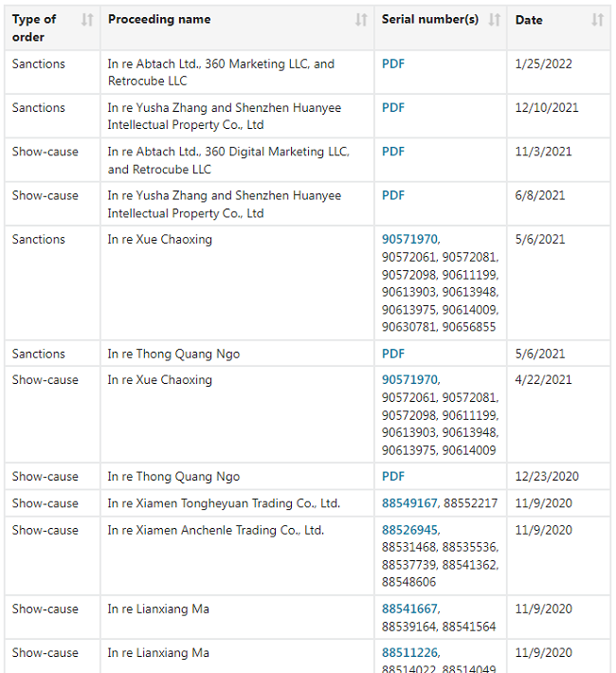Viewport: 616px width, 673px height.
Task: Open PDF for Yusha Zhang sanctions order
Action: pyautogui.click(x=393, y=108)
